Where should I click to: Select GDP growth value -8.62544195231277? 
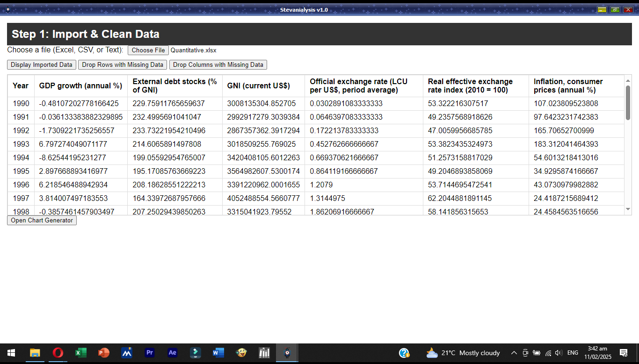coord(80,157)
